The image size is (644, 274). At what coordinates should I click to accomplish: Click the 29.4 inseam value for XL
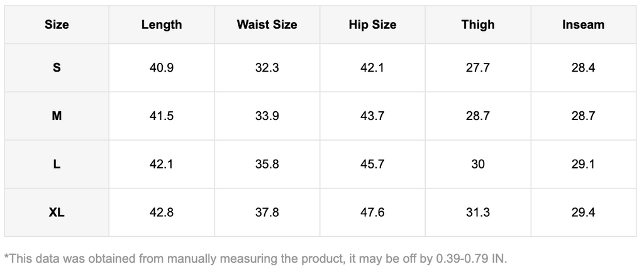[583, 213]
